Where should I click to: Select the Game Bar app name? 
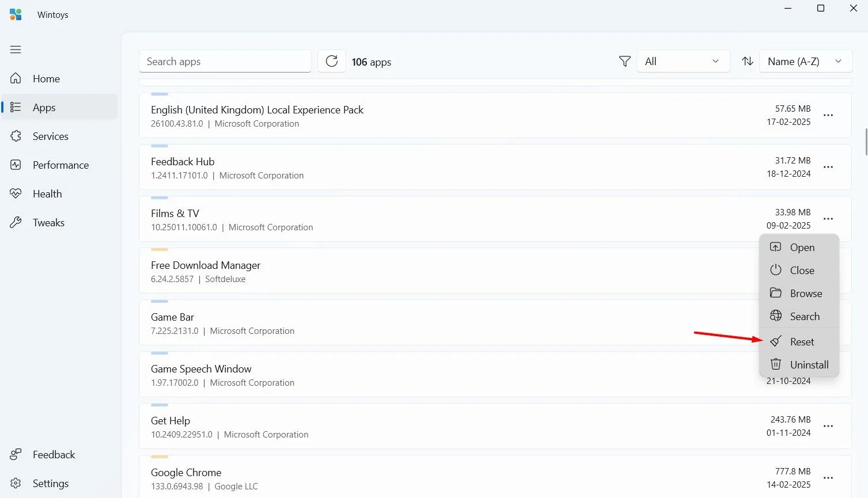[172, 317]
